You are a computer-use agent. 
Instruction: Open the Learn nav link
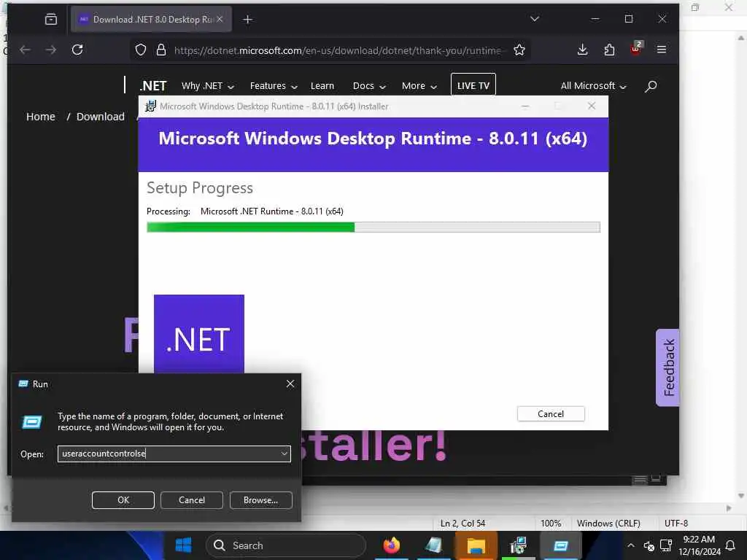click(322, 86)
